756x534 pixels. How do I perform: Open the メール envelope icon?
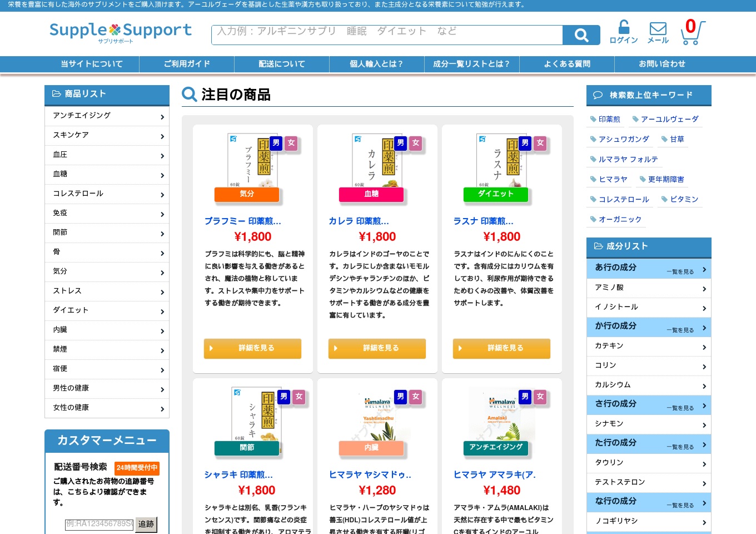click(x=658, y=32)
